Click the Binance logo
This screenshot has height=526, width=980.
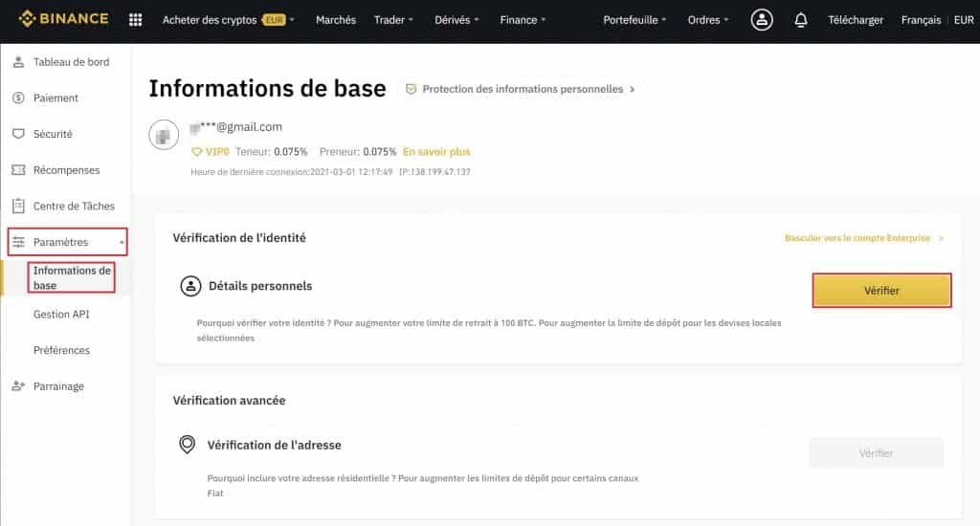pyautogui.click(x=63, y=19)
